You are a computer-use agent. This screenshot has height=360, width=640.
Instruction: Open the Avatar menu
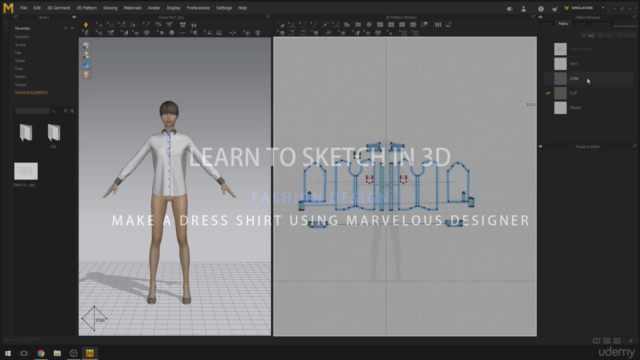click(x=154, y=8)
